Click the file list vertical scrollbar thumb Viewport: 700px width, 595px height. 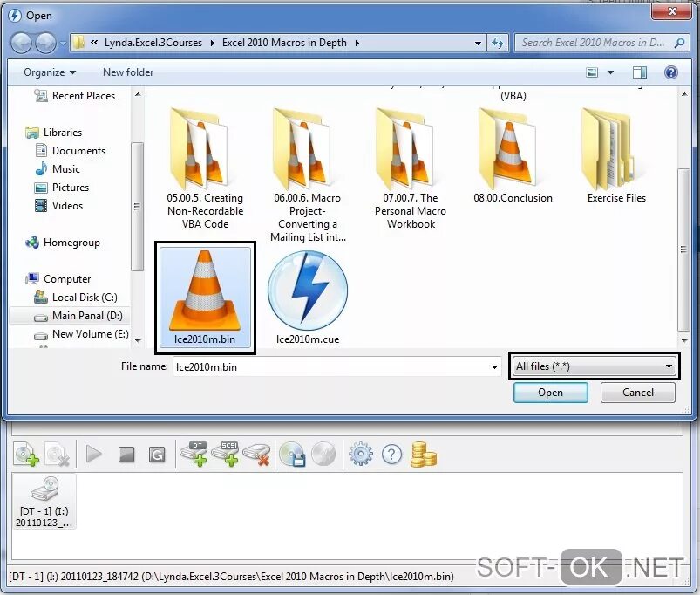(x=683, y=250)
